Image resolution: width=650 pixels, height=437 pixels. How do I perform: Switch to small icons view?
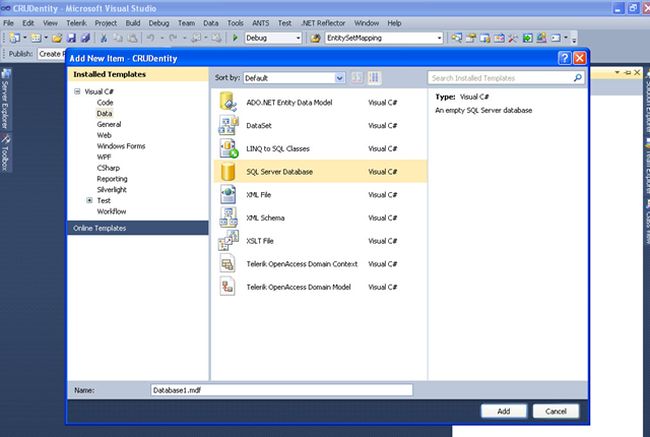coord(357,78)
